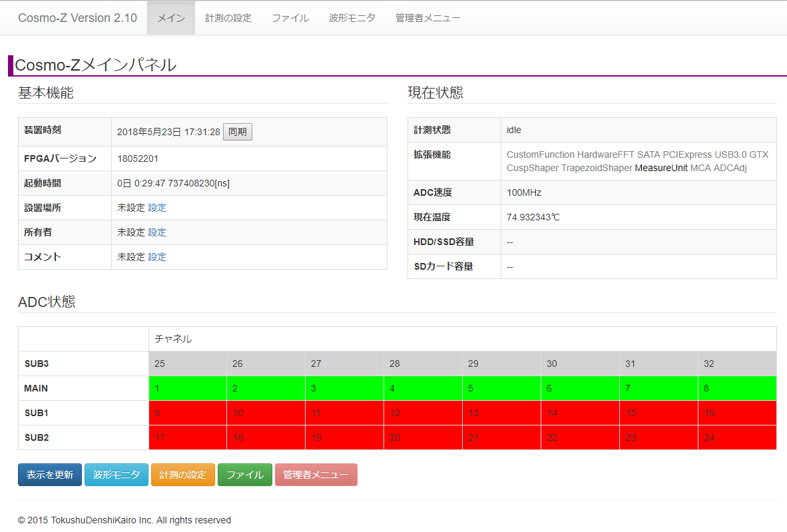Select gray SUB3 channel 28 cell

click(x=423, y=364)
